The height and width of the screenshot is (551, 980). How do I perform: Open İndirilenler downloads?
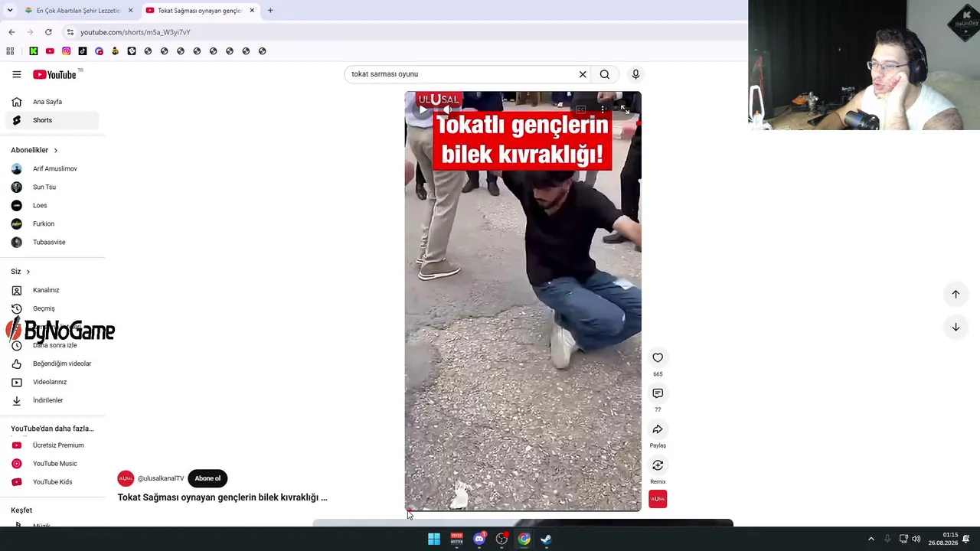click(53, 400)
